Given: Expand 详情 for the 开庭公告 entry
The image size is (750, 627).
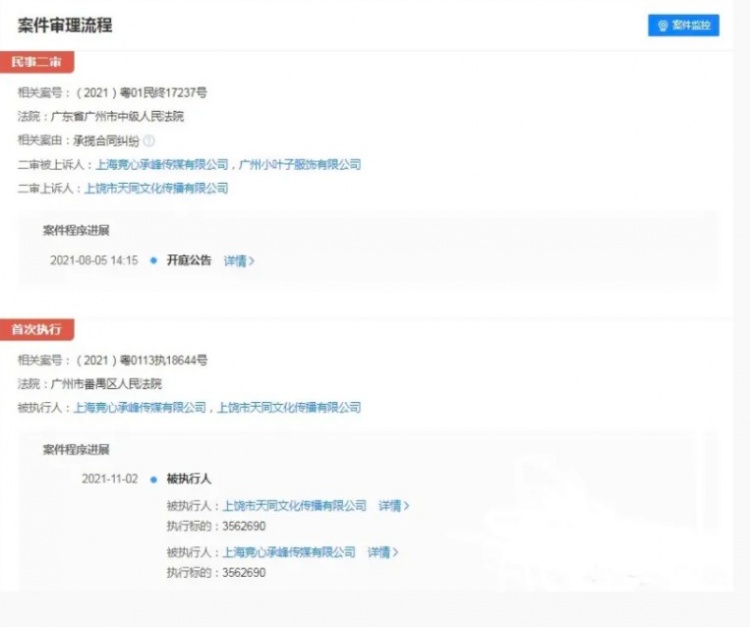Looking at the screenshot, I should pos(238,261).
